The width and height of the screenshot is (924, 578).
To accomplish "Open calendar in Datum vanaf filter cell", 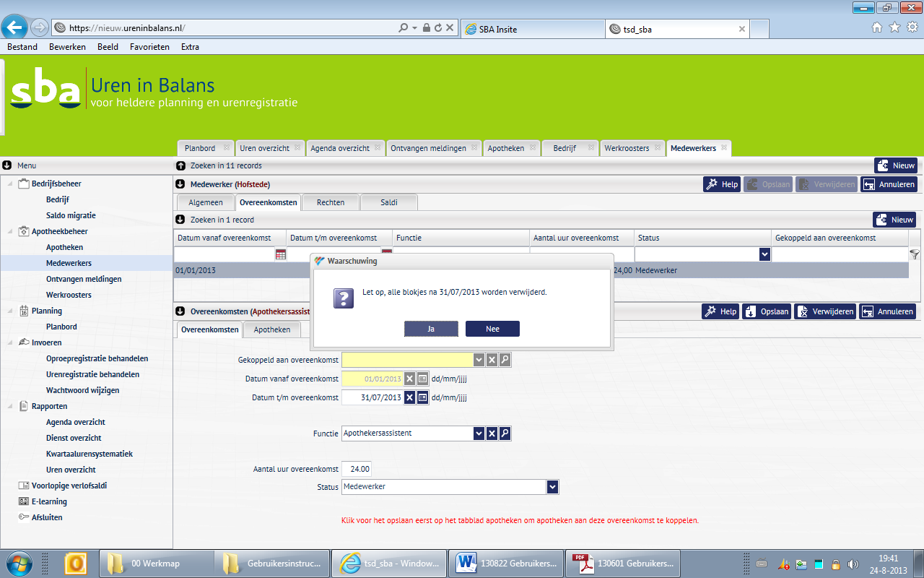I will 280,254.
